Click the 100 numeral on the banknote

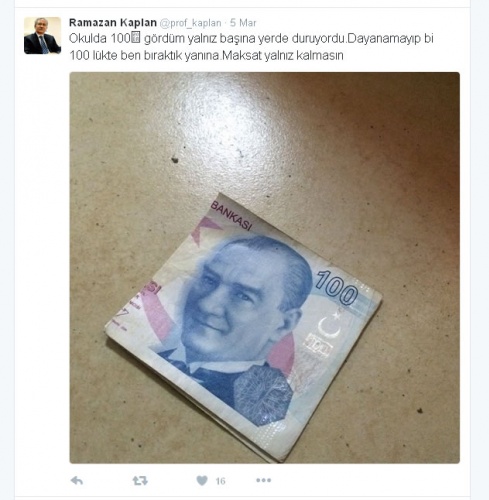point(337,288)
